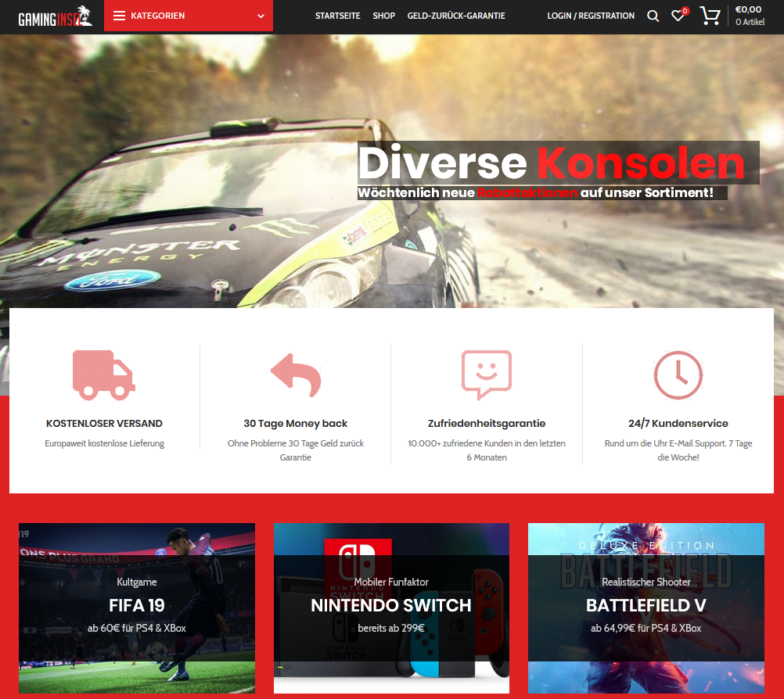Click the Zufriedenheitsgarantie heading
The image size is (784, 699).
tap(487, 424)
